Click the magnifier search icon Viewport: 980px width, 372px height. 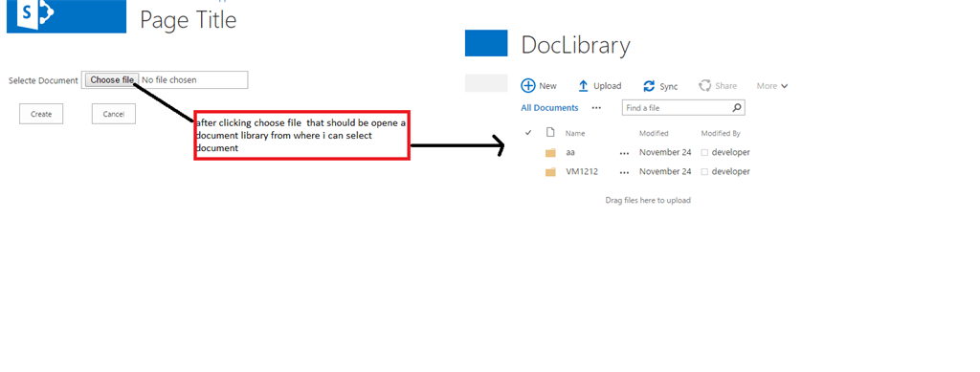[x=738, y=107]
